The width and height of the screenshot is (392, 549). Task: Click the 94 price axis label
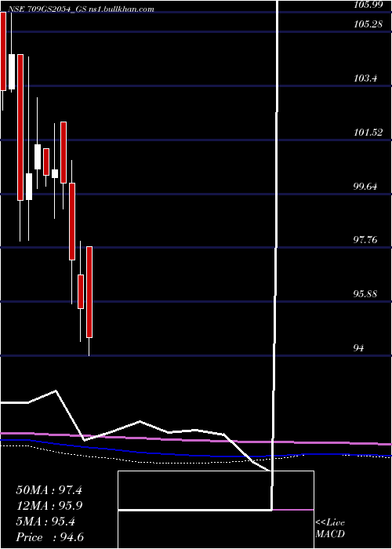point(359,348)
